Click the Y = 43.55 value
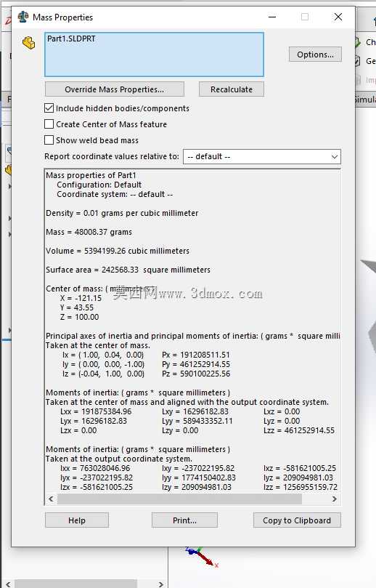 (x=77, y=307)
